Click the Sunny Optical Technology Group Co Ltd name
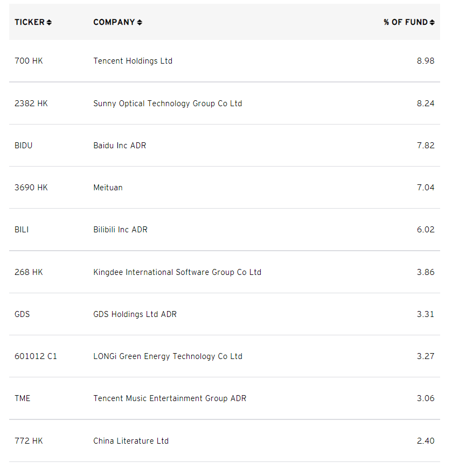Image resolution: width=452 pixels, height=476 pixels. [x=168, y=104]
